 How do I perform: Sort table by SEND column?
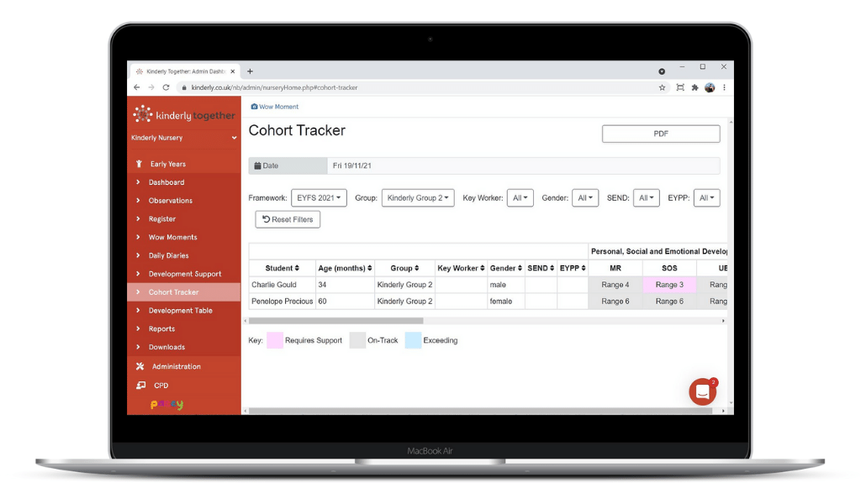(541, 268)
